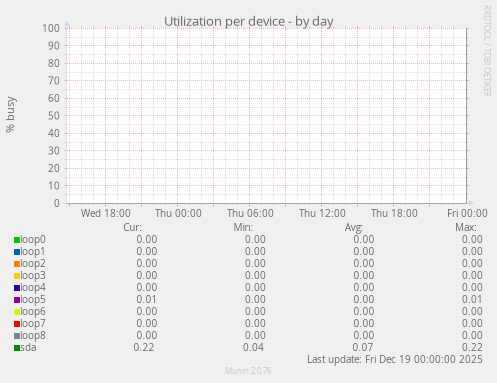Click the loop4 dark blue swatch
The height and width of the screenshot is (383, 497).
17,288
